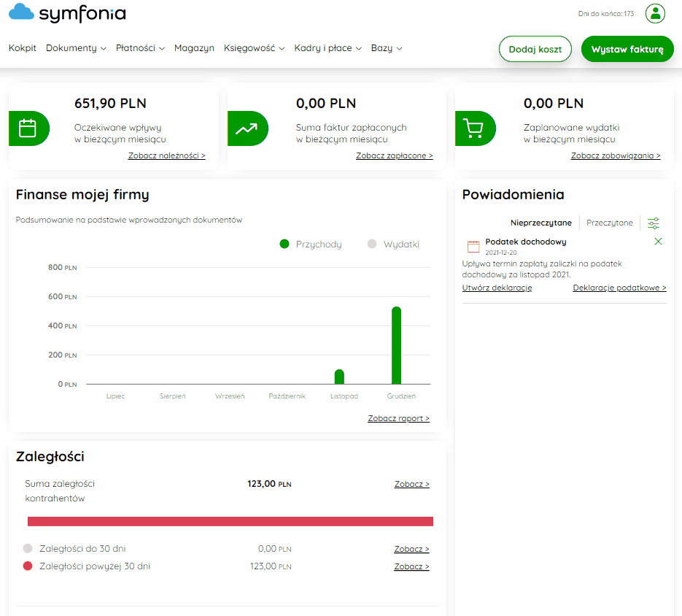
Task: Click the Dni do końca: 173 text
Action: point(606,14)
